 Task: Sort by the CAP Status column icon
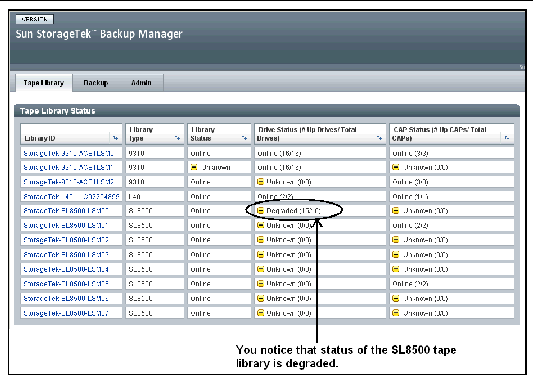coord(507,138)
